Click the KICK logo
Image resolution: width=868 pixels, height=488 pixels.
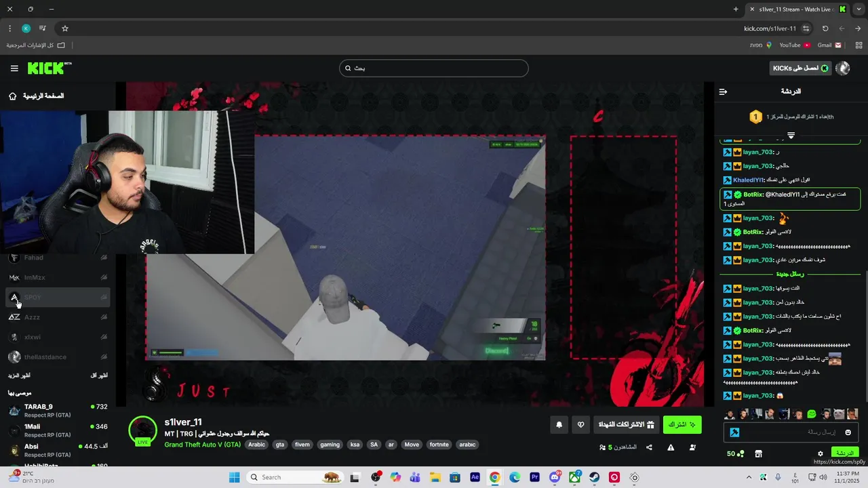(x=49, y=68)
